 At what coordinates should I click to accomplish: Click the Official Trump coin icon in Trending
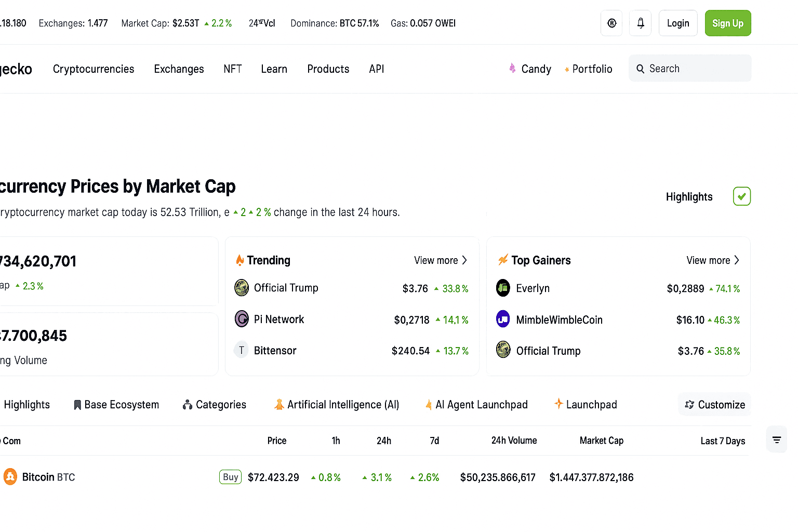click(242, 288)
